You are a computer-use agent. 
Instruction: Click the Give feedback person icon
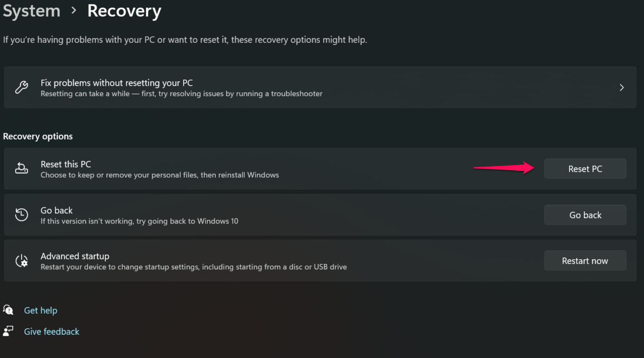pyautogui.click(x=9, y=331)
